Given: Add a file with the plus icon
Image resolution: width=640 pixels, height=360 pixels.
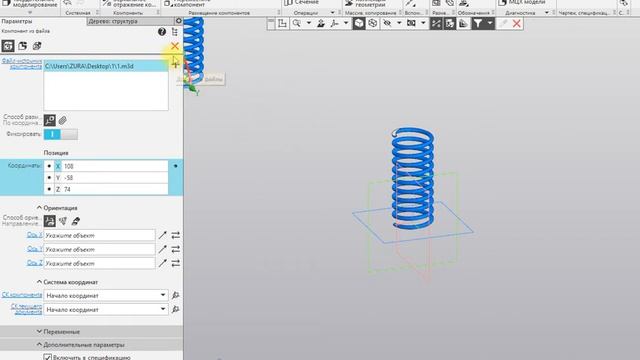Looking at the screenshot, I should click(x=175, y=63).
